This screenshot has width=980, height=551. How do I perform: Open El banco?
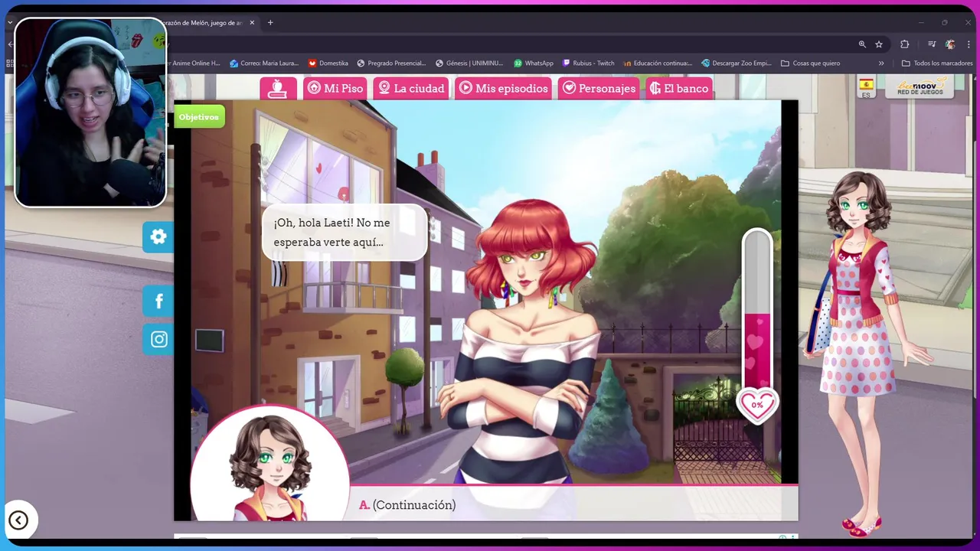click(x=679, y=88)
